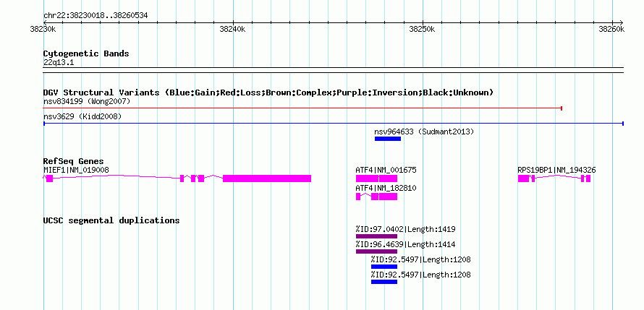The image size is (644, 310).
Task: Click the nsv834199 (Wong2007) variant label
Action: (87, 101)
